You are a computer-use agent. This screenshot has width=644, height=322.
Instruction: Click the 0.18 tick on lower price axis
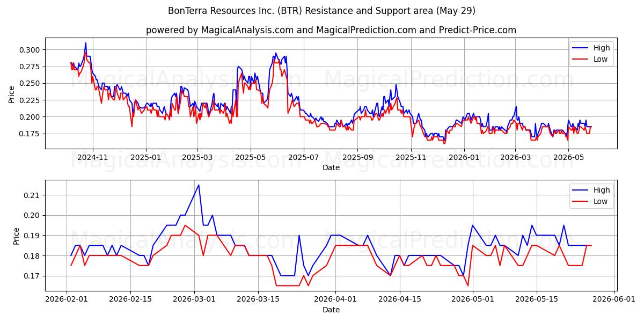coord(32,256)
